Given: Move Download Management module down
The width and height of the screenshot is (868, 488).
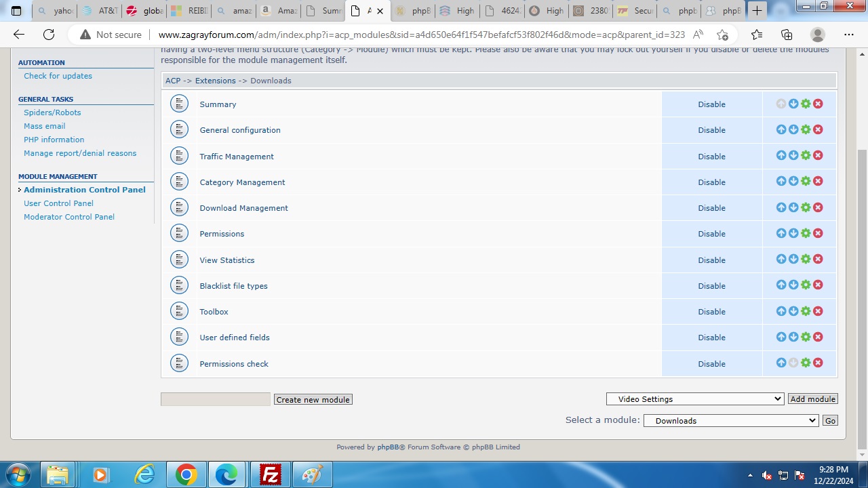Looking at the screenshot, I should pos(793,207).
